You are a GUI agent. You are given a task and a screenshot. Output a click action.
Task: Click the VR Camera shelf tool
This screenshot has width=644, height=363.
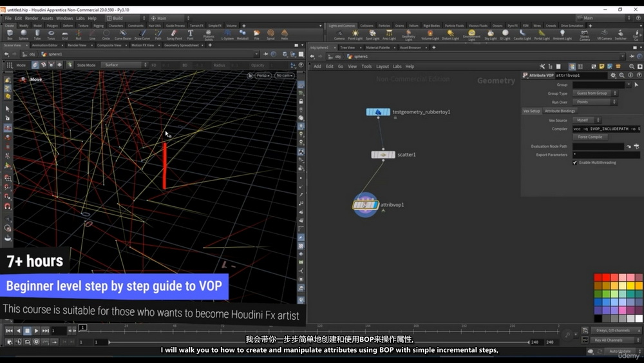pos(604,35)
